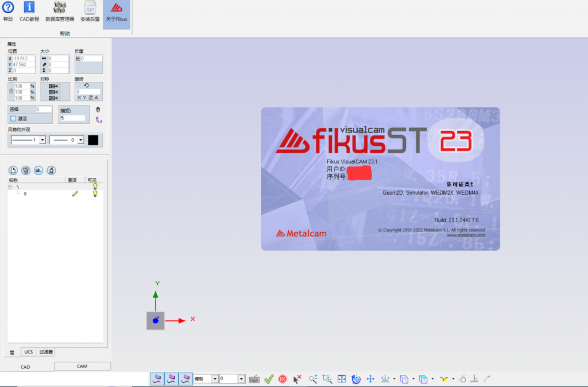Image resolution: width=588 pixels, height=387 pixels.
Task: Click the deselect cursor with red X
Action: click(297, 379)
